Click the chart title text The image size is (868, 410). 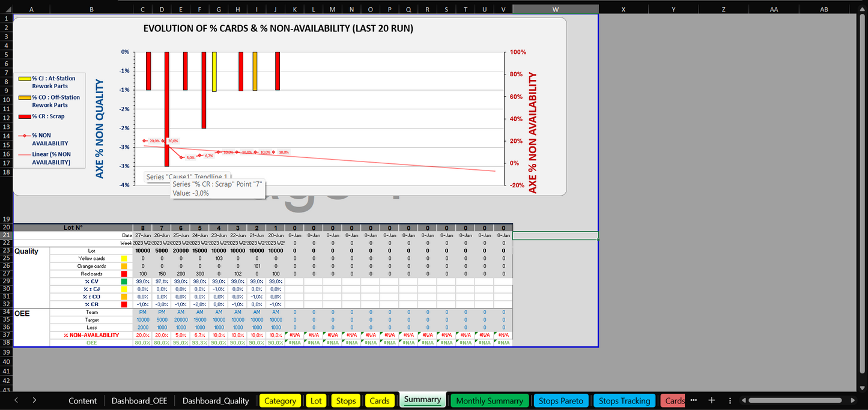point(278,28)
